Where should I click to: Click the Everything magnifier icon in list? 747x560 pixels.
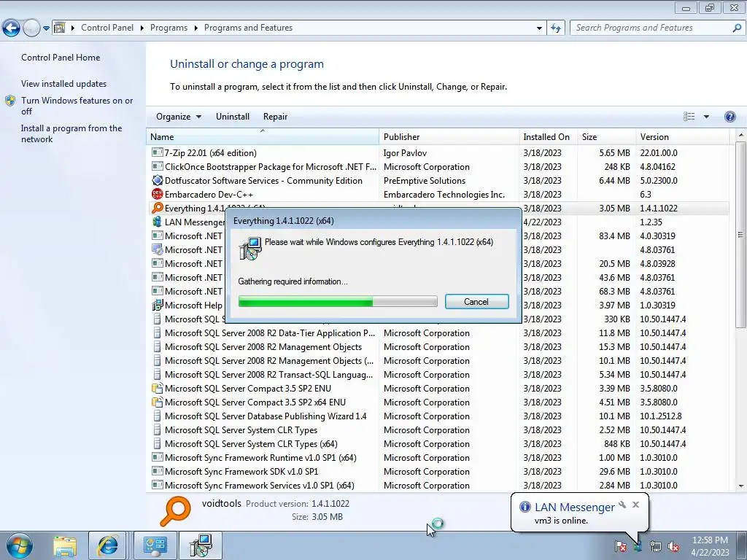click(x=158, y=208)
